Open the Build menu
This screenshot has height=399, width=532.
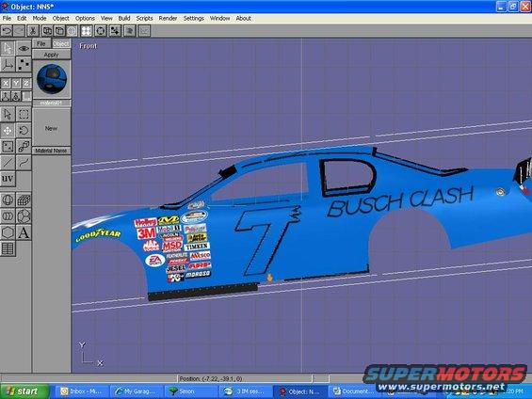click(x=124, y=18)
